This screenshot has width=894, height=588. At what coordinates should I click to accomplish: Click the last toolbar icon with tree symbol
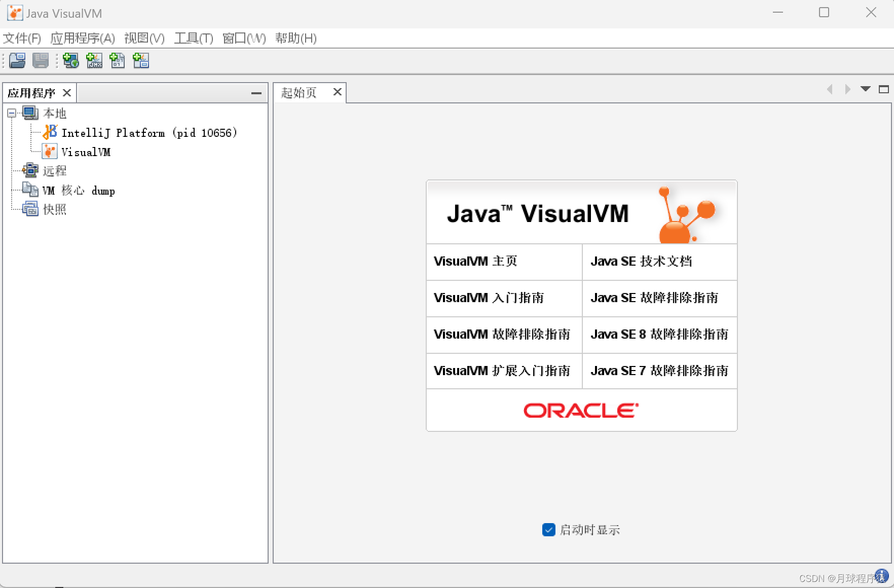coord(141,61)
